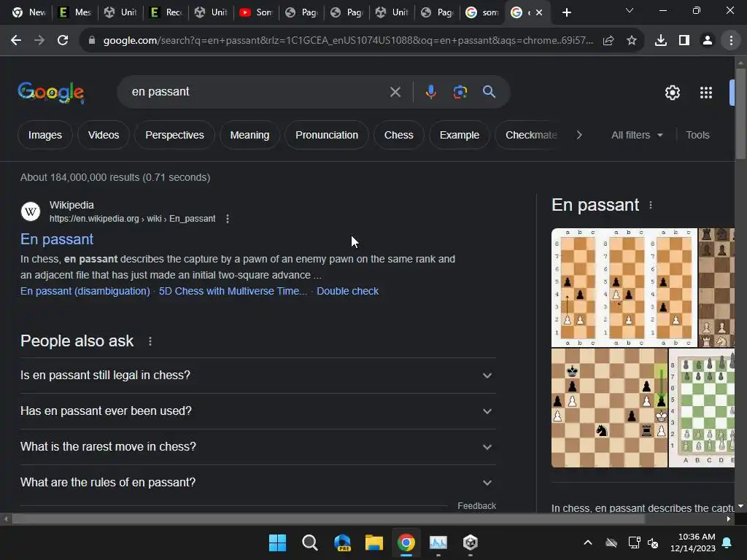Select the Meaning filter chip
The height and width of the screenshot is (560, 747).
coord(249,135)
